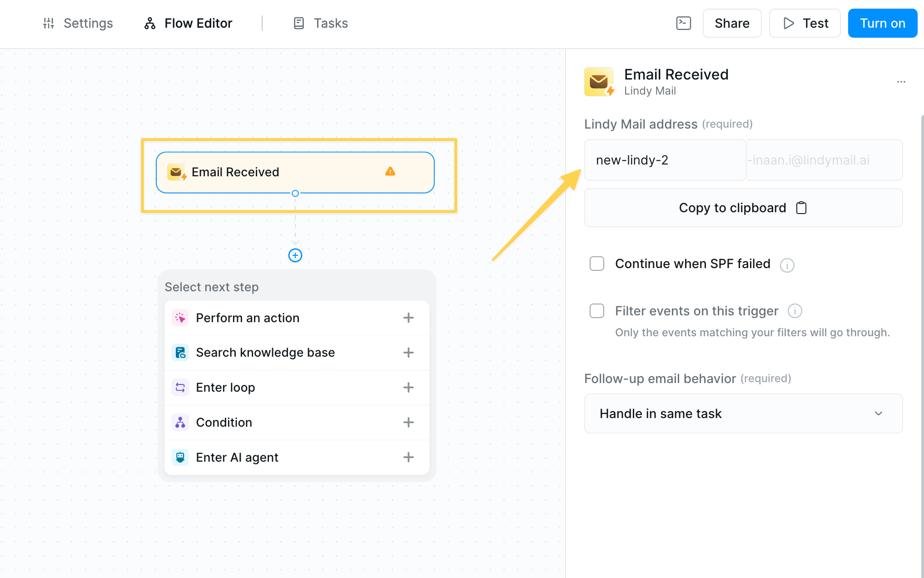Enable Continue when SPF failed checkbox
This screenshot has width=924, height=578.
pos(596,264)
